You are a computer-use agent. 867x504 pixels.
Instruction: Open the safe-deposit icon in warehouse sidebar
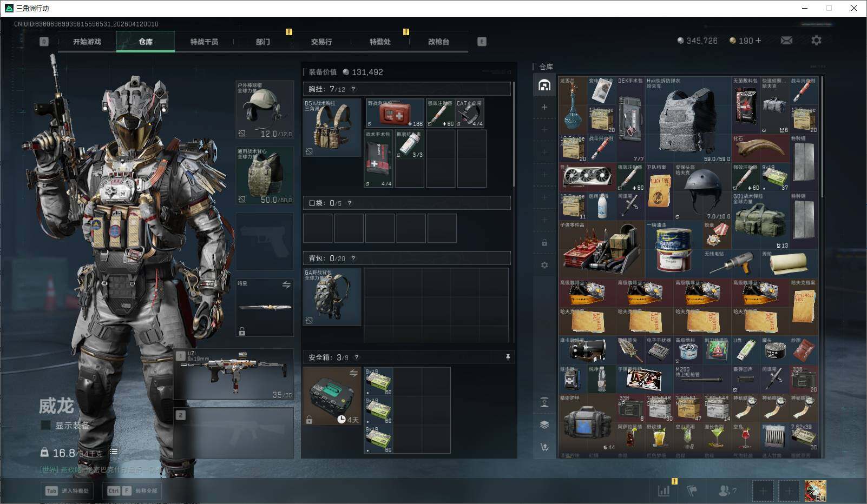pos(544,402)
